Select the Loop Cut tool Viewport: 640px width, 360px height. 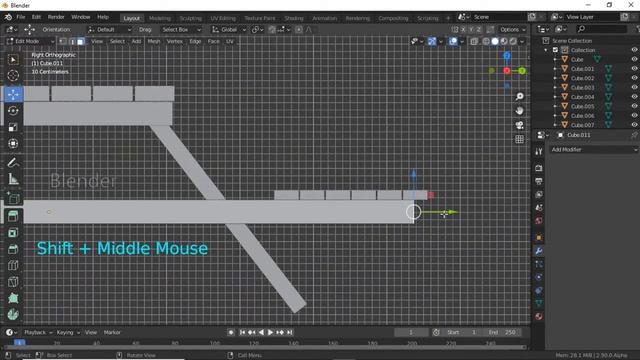13,265
